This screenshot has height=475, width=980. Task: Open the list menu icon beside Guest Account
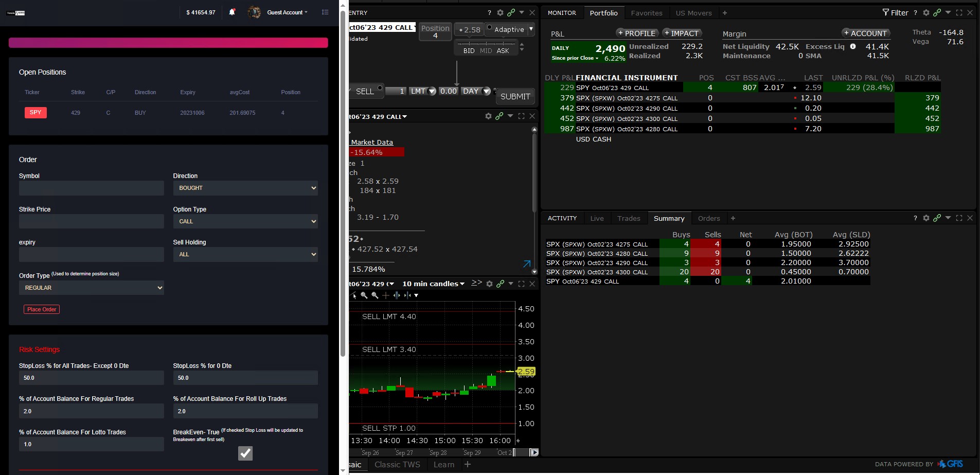pos(325,12)
